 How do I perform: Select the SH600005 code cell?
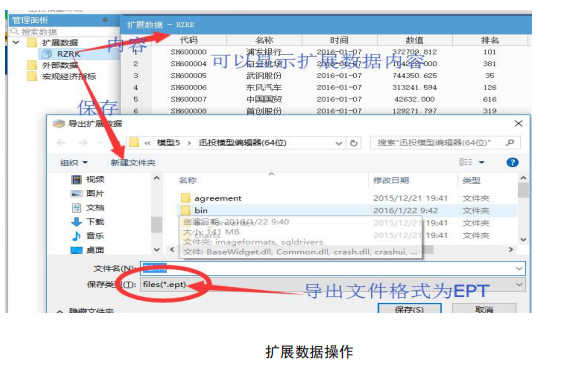pos(188,76)
